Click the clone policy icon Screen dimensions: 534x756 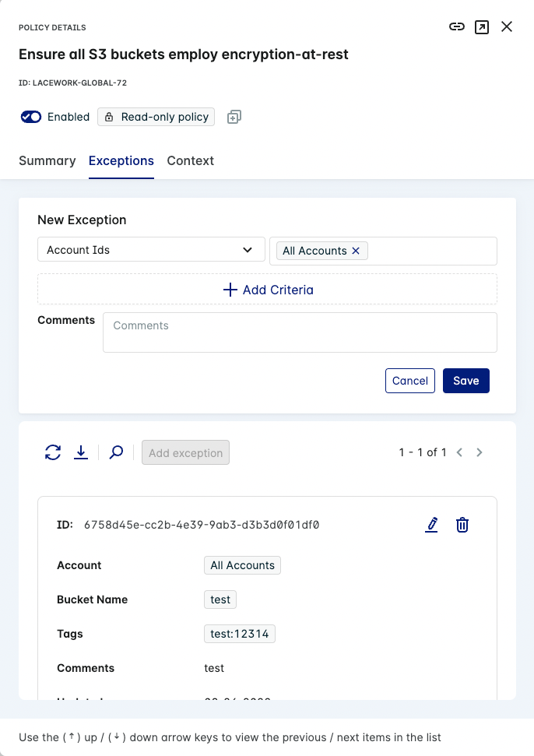pyautogui.click(x=234, y=117)
